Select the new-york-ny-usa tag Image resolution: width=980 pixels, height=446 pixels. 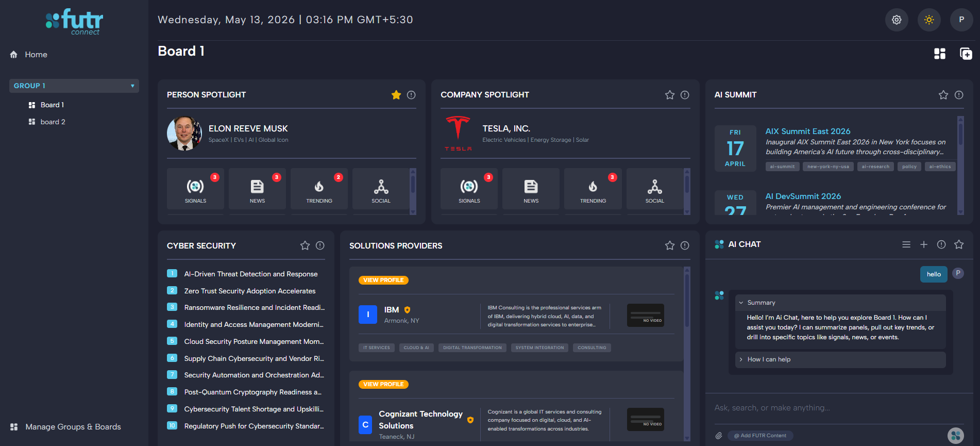pos(828,167)
